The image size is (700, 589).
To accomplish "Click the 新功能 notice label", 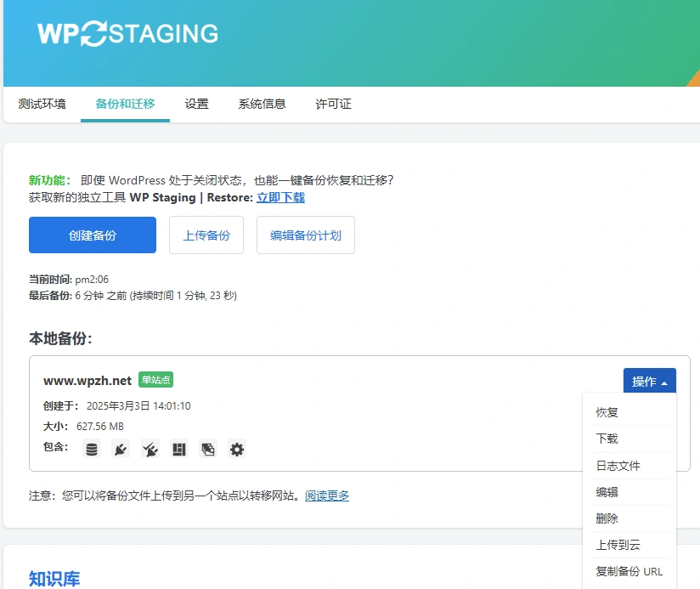I will click(49, 180).
